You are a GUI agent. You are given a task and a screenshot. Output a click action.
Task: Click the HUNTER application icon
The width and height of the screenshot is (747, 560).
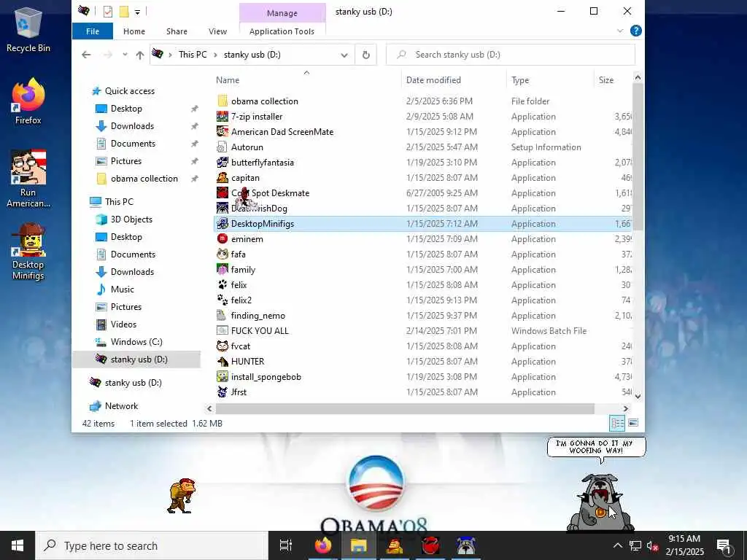tap(222, 362)
